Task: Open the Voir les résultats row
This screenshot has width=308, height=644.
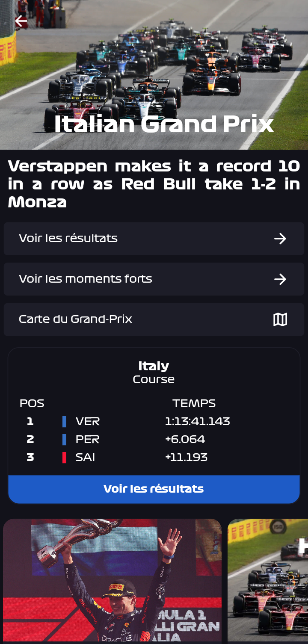Action: click(x=128, y=239)
